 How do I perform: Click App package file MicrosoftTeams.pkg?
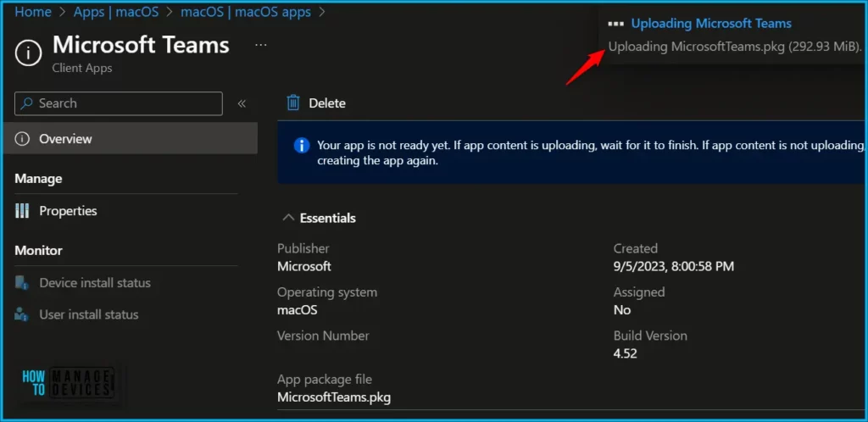point(334,397)
